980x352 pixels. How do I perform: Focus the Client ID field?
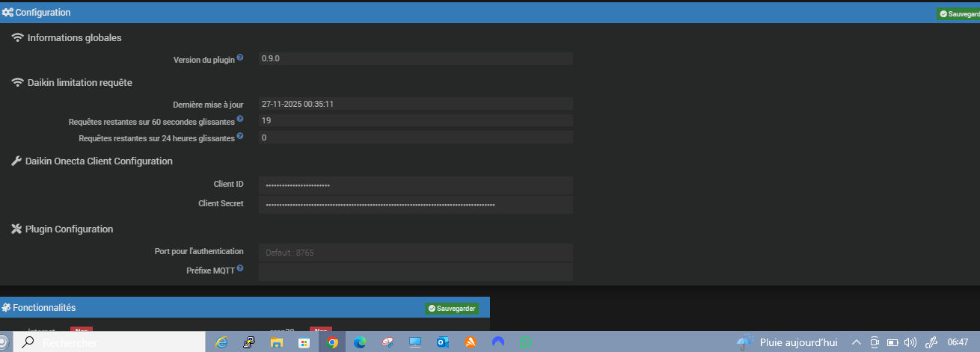(416, 185)
